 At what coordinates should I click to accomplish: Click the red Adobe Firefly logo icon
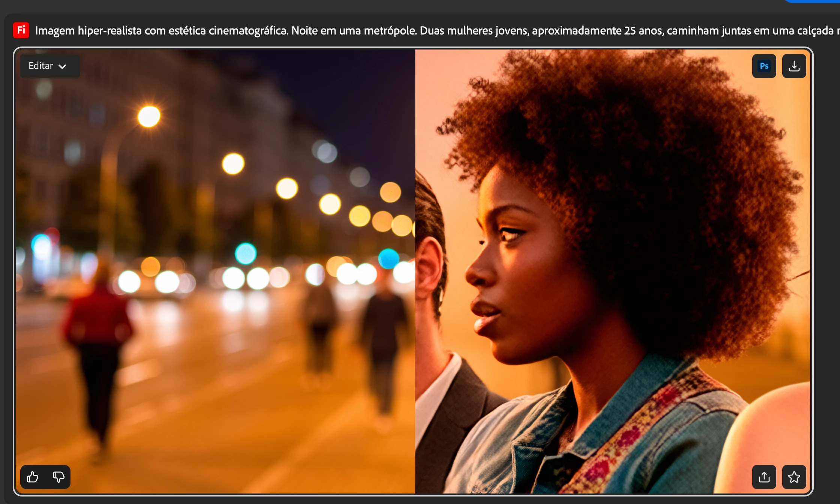click(x=21, y=30)
